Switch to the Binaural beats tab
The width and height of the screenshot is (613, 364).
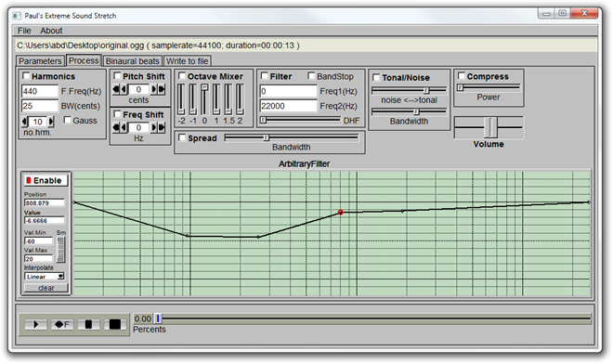point(132,61)
